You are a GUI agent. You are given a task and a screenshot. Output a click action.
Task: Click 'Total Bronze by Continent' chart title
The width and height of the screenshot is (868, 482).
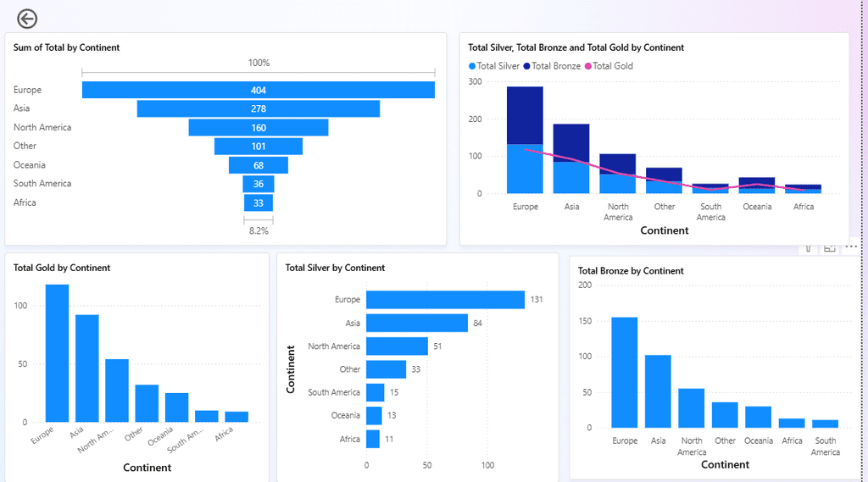(x=631, y=270)
